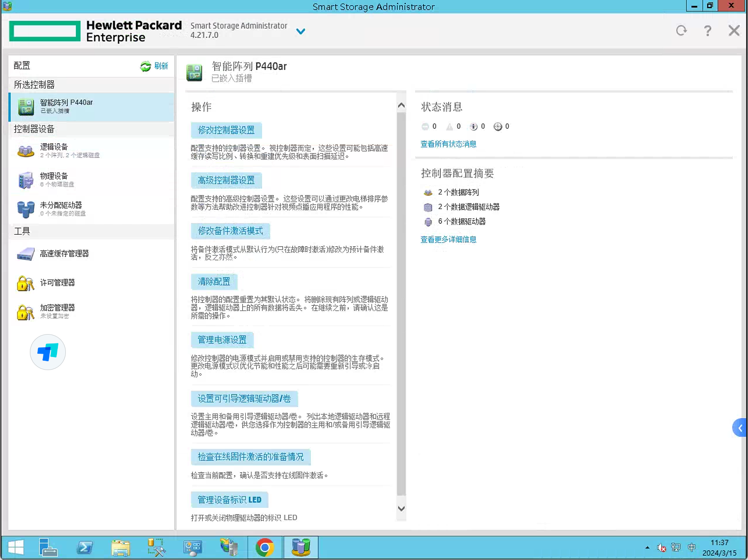
Task: Open the 查看所有状态消息 link
Action: pos(448,144)
